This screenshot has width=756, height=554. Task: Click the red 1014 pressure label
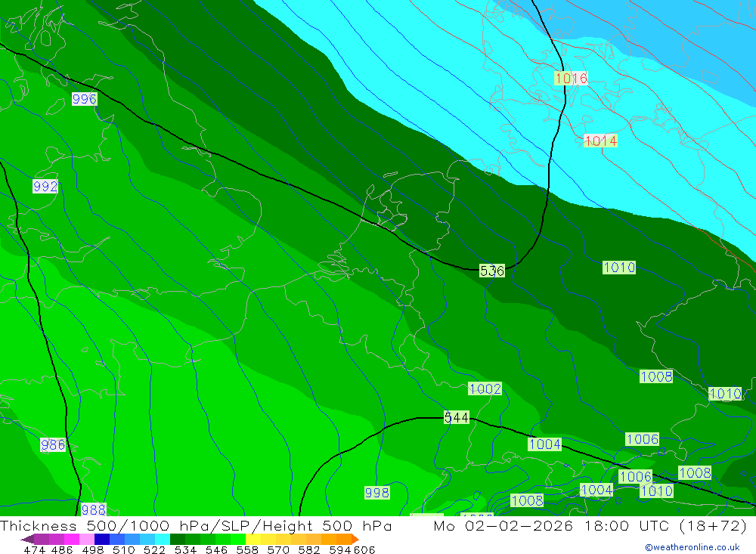(x=601, y=141)
